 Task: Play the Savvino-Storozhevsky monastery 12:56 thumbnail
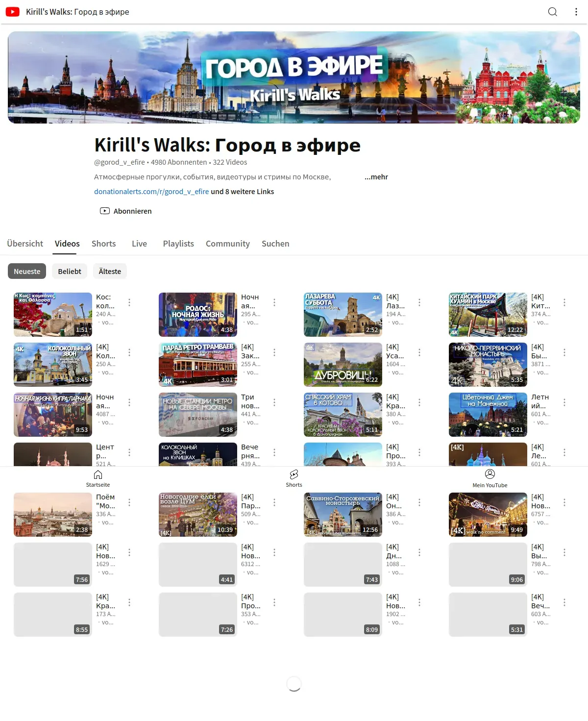point(343,515)
